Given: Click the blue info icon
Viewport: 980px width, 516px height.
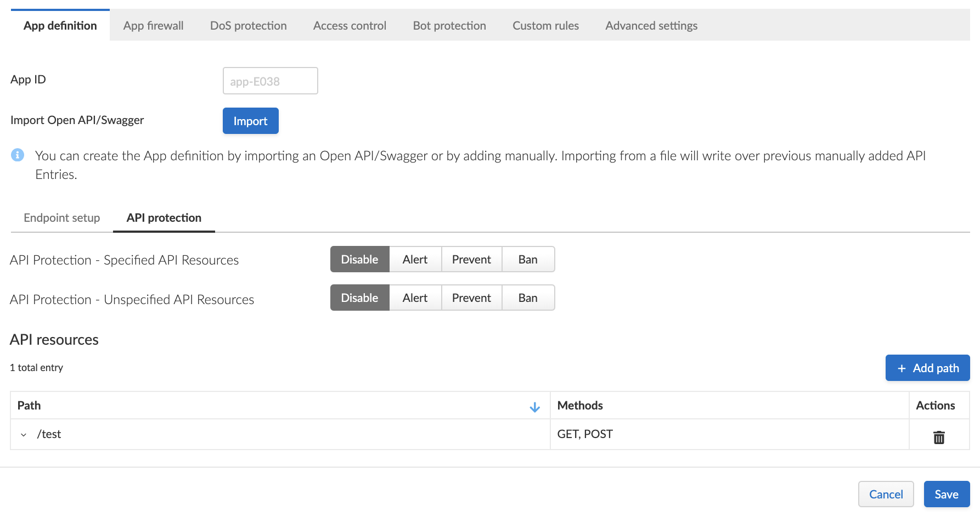Looking at the screenshot, I should (x=18, y=155).
